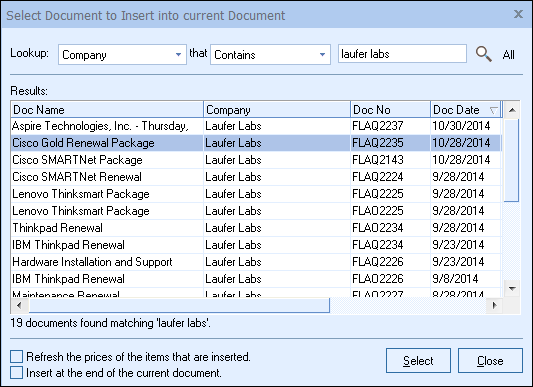The height and width of the screenshot is (387, 533).
Task: Click the vertical scrollbar up arrow
Action: coord(512,110)
